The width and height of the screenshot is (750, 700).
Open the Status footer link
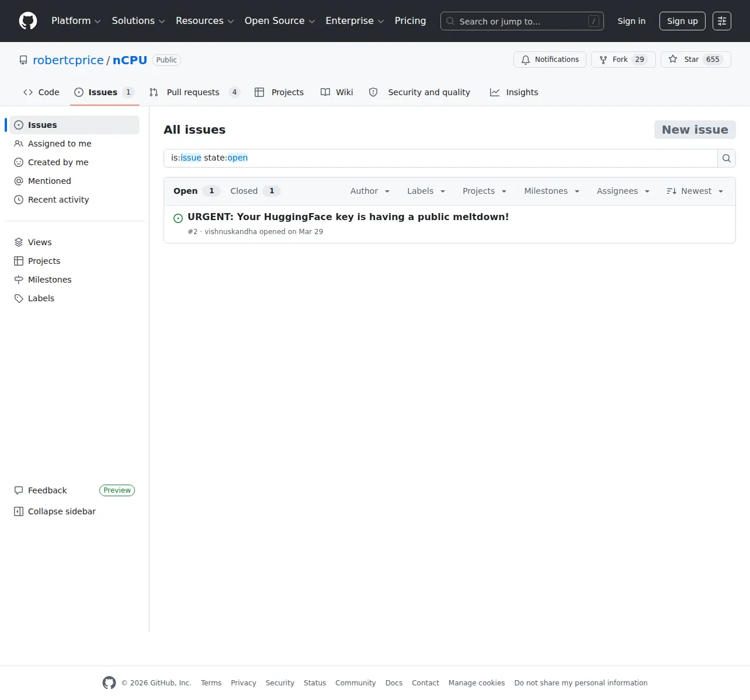tap(315, 683)
